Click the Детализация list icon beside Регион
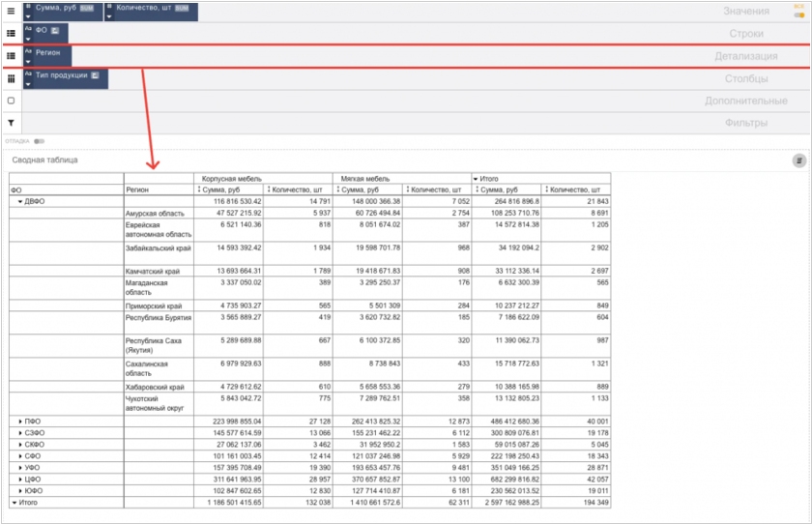This screenshot has height=524, width=812. coord(11,56)
